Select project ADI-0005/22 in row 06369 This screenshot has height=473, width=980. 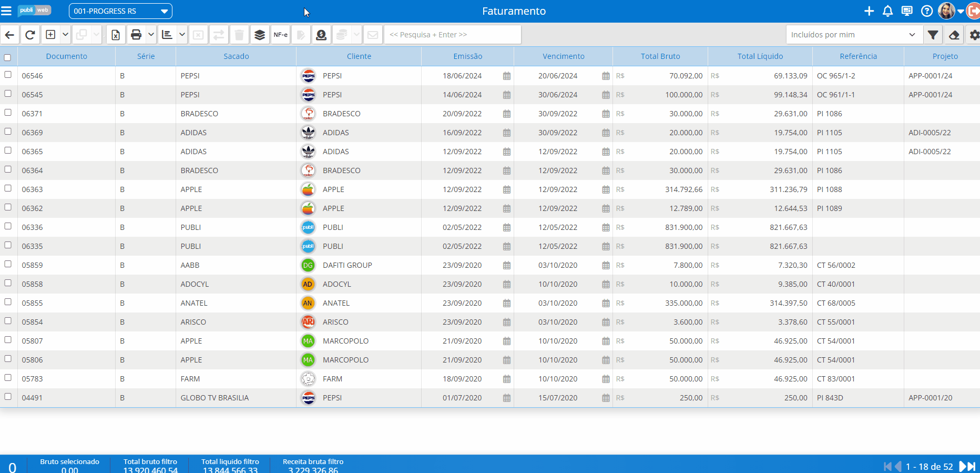point(930,133)
